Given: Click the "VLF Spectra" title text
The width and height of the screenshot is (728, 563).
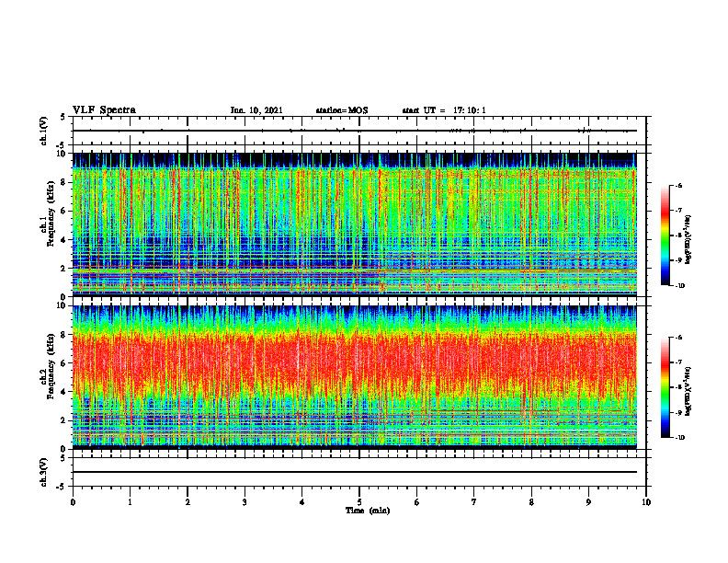Looking at the screenshot, I should click(104, 110).
